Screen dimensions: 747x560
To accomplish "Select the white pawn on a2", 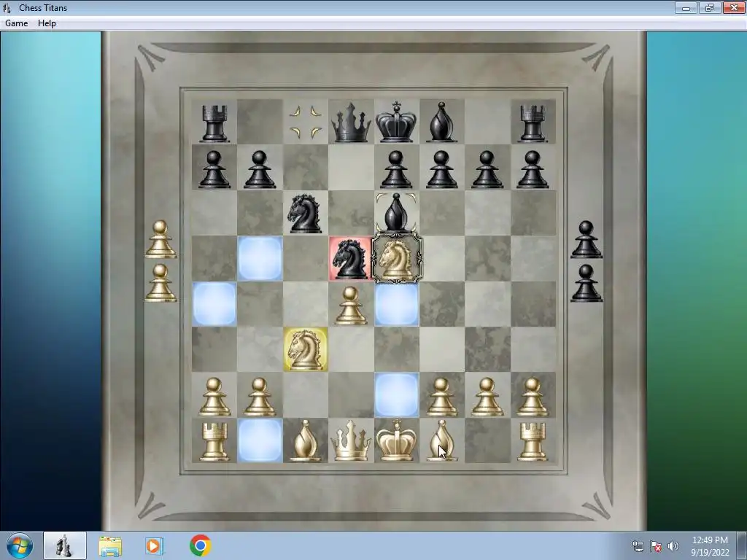I will tap(214, 397).
